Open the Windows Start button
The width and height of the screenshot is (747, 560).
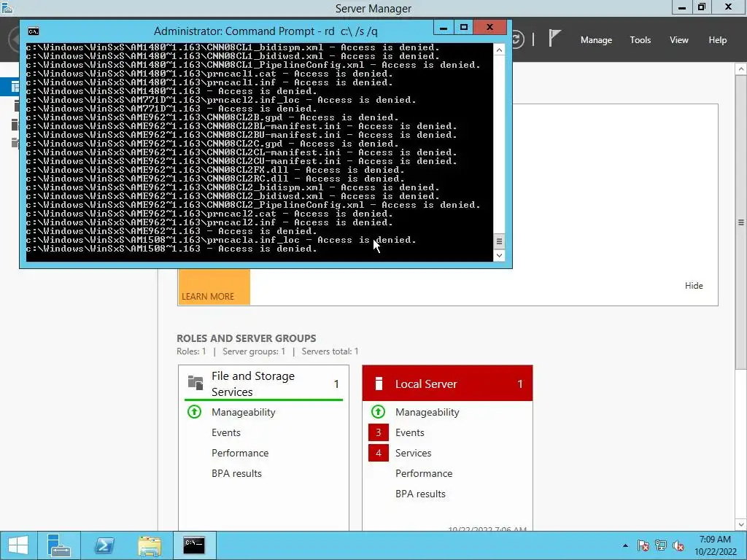[18, 545]
